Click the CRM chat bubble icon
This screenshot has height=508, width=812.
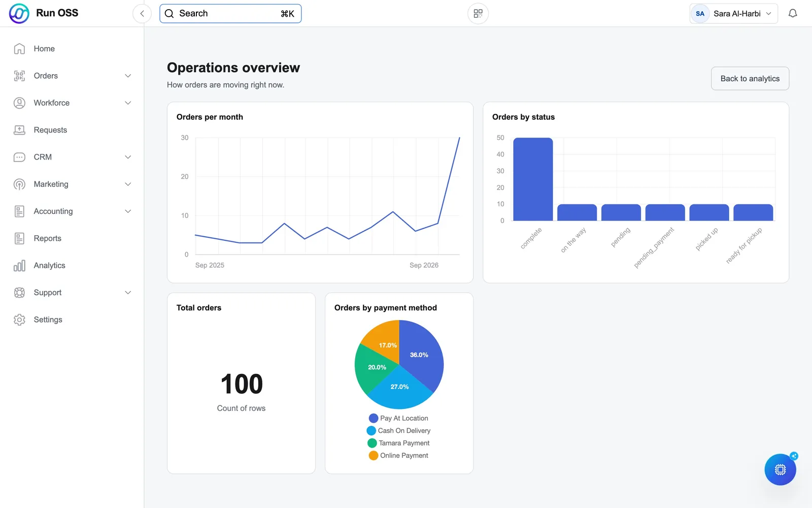[19, 157]
